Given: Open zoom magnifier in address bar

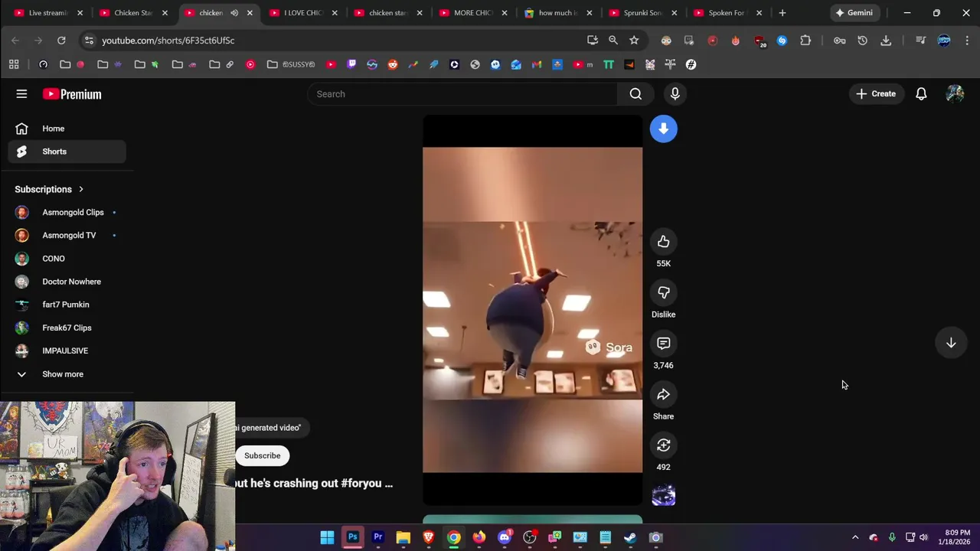Looking at the screenshot, I should click(613, 41).
